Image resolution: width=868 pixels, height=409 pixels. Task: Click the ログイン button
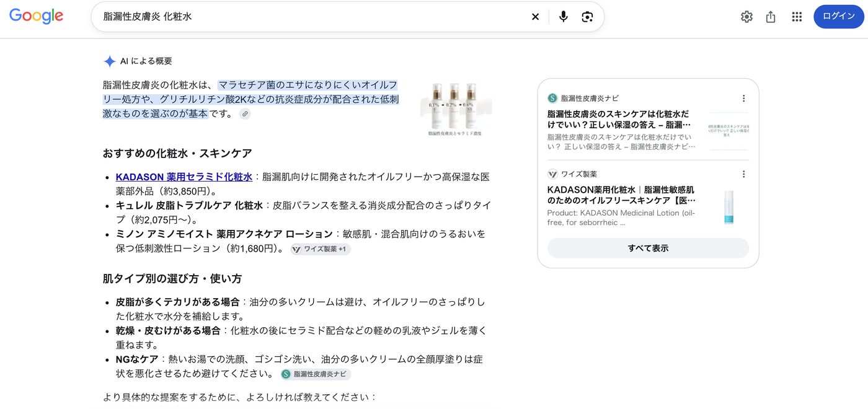(838, 16)
